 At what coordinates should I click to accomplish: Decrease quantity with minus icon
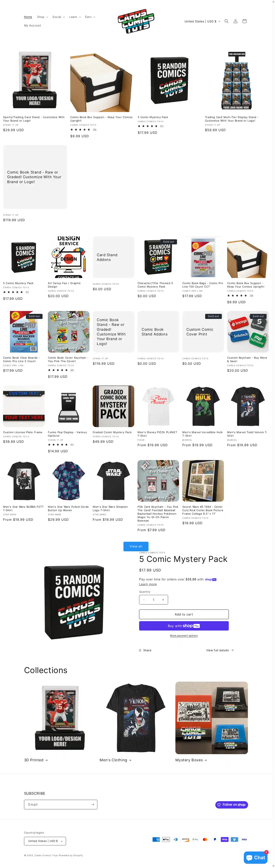[144, 600]
